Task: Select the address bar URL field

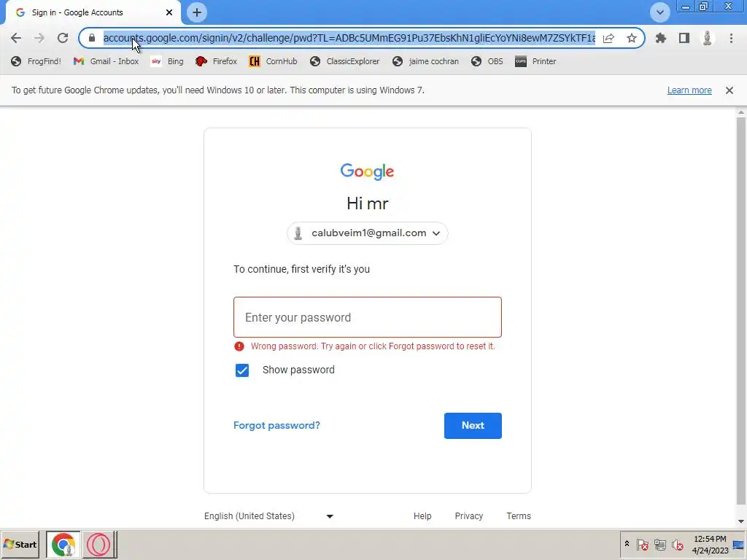Action: click(349, 38)
